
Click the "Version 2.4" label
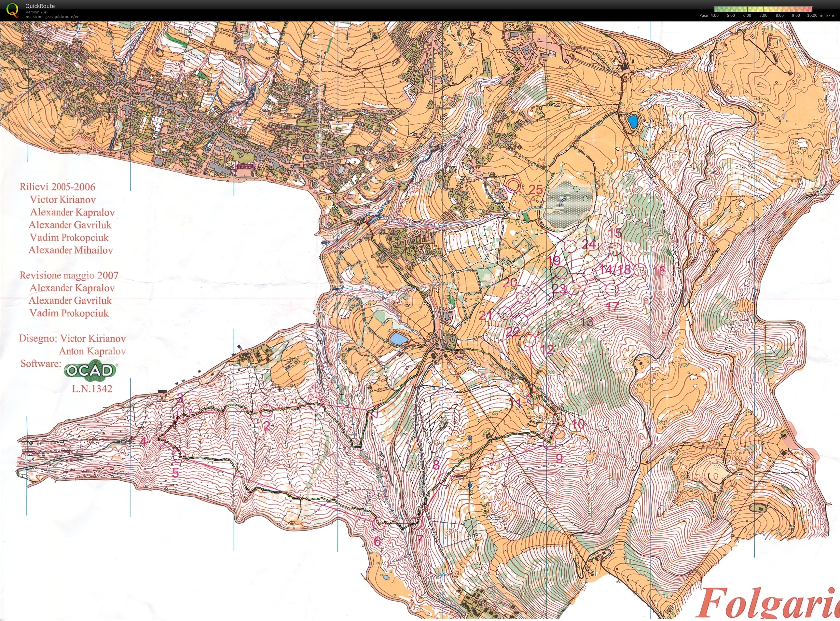tap(36, 12)
